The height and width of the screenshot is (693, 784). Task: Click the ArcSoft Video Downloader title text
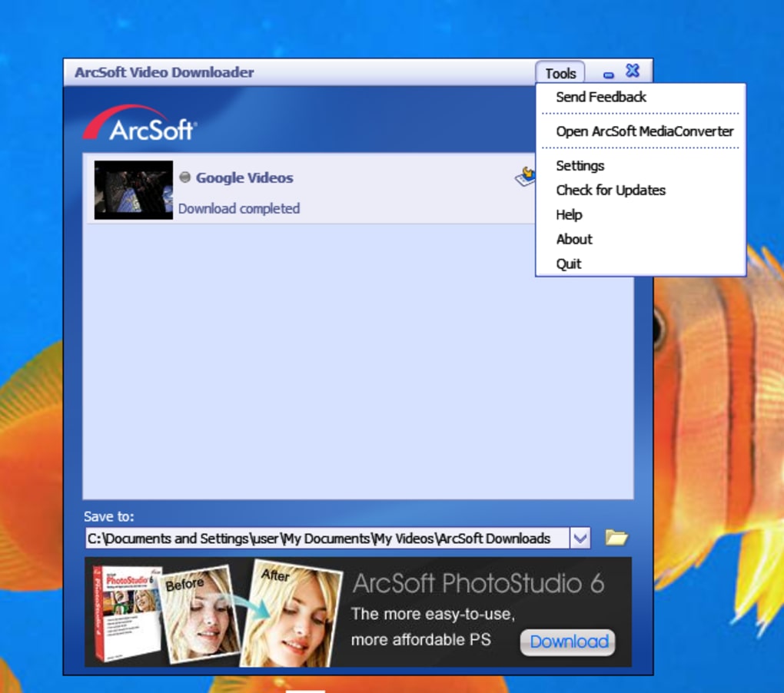pos(164,72)
